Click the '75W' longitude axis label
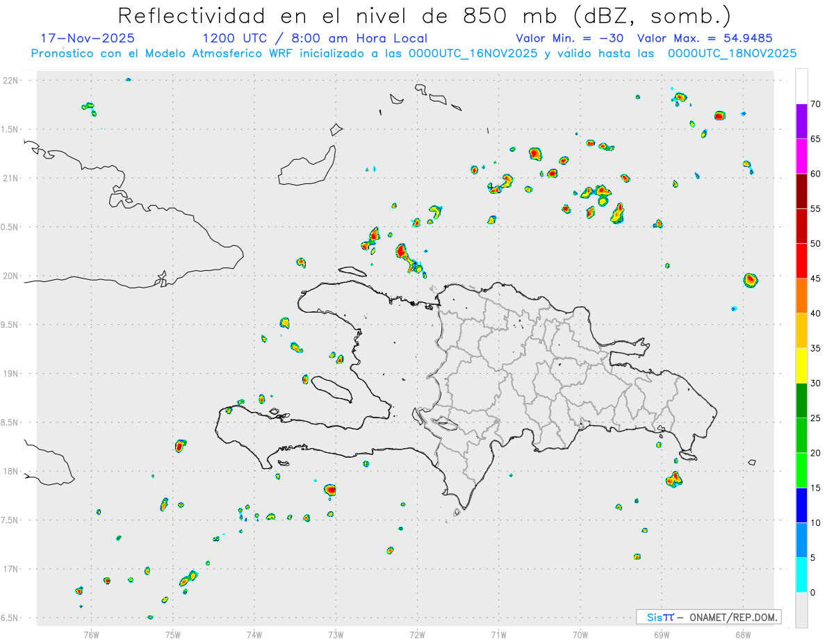This screenshot has width=834, height=644. pos(173,634)
